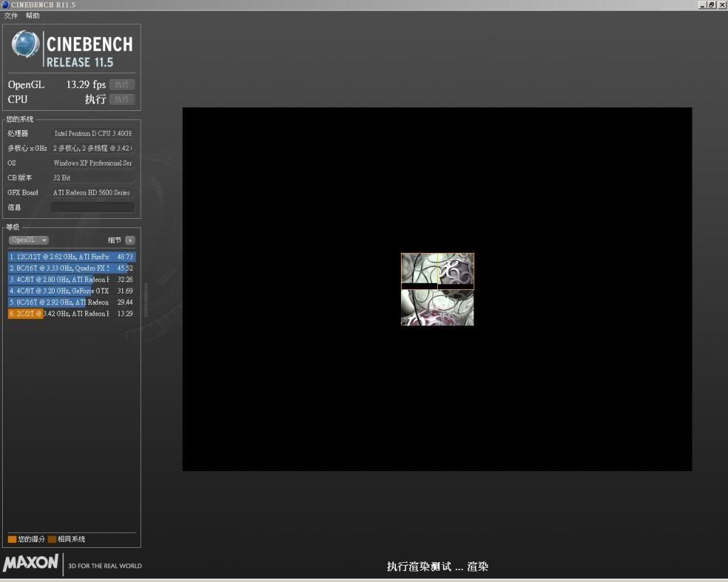The height and width of the screenshot is (582, 728).
Task: Click the orange 'your score' legend swatch
Action: click(x=12, y=539)
